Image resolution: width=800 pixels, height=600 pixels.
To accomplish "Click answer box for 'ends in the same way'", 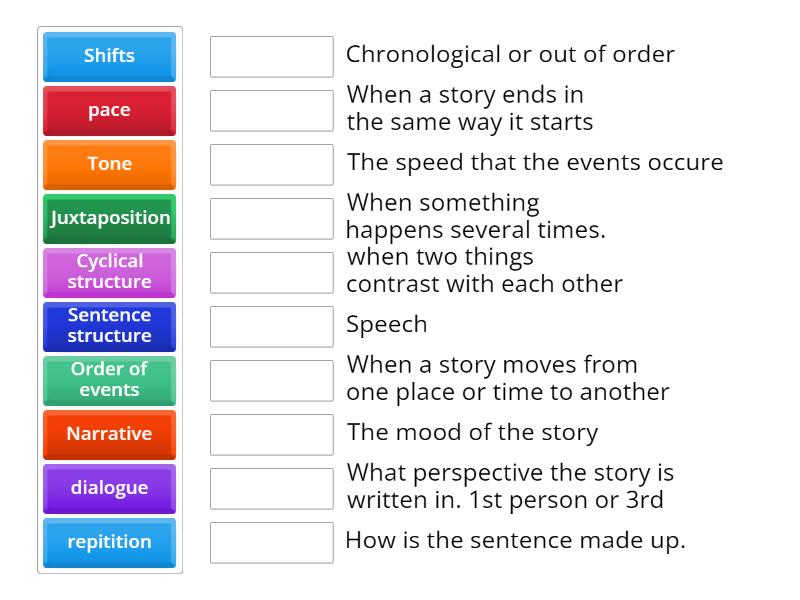I will (x=271, y=110).
